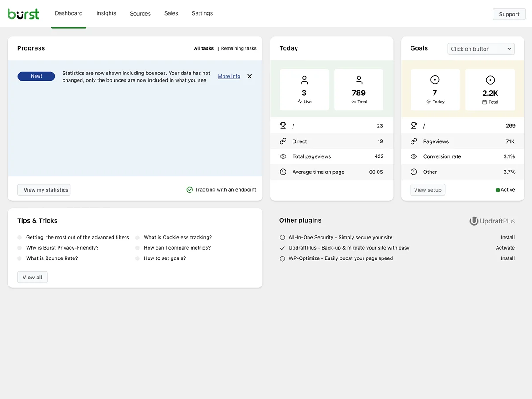Screen dimensions: 532x399
Task: Activate the UpdraftPlus plugin
Action: pos(505,248)
